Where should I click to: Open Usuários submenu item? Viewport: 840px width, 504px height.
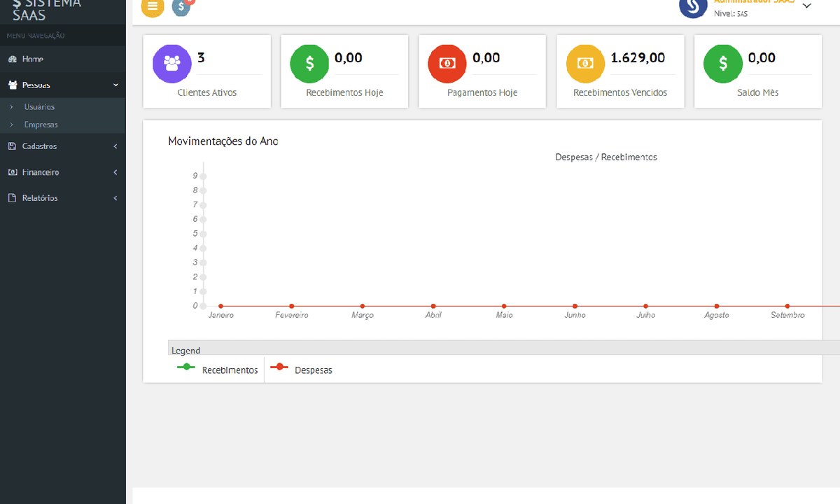(39, 107)
